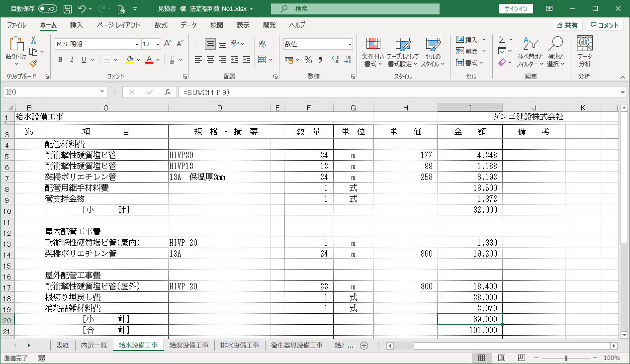Switch to the 内訳一覧 sheet tab
Viewport: 630px width, 364px height.
pos(94,346)
